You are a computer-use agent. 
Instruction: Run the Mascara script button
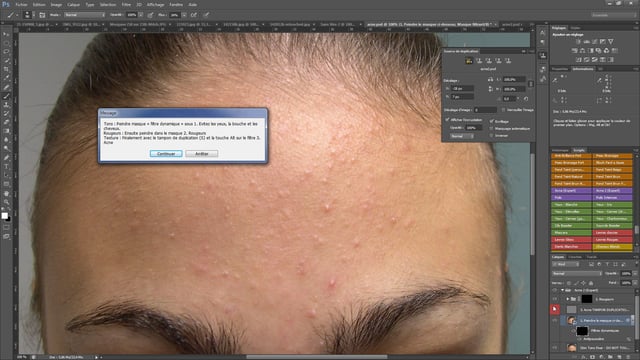[x=571, y=233]
